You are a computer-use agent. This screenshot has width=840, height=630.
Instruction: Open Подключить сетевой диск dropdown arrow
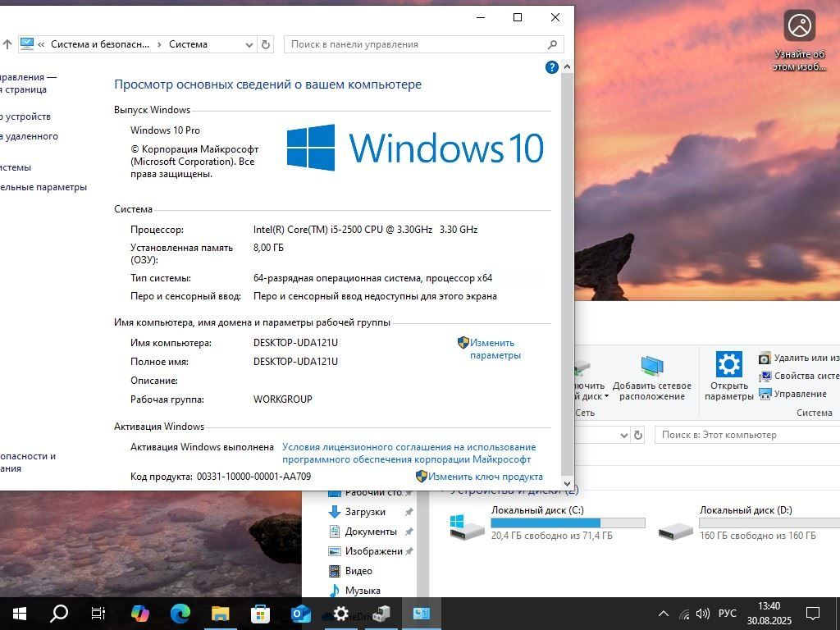pos(606,397)
